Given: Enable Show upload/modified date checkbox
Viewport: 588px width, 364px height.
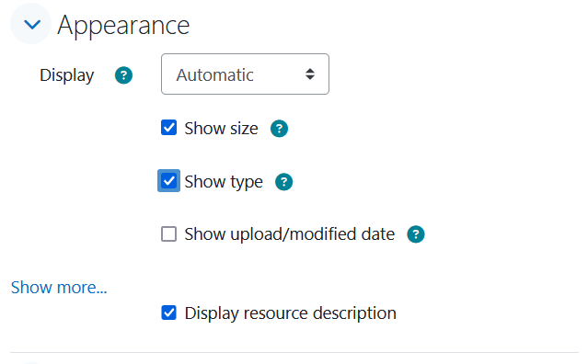Looking at the screenshot, I should (x=168, y=234).
